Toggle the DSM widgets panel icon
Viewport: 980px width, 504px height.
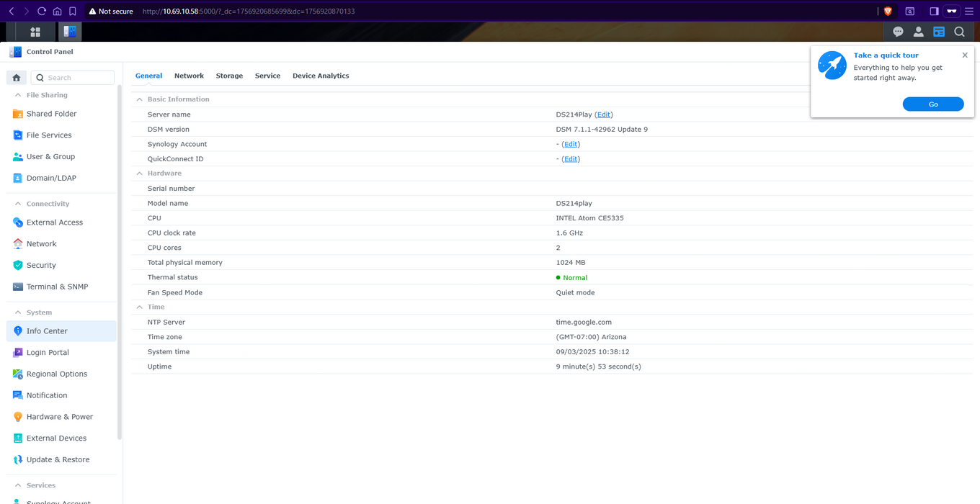[x=938, y=32]
